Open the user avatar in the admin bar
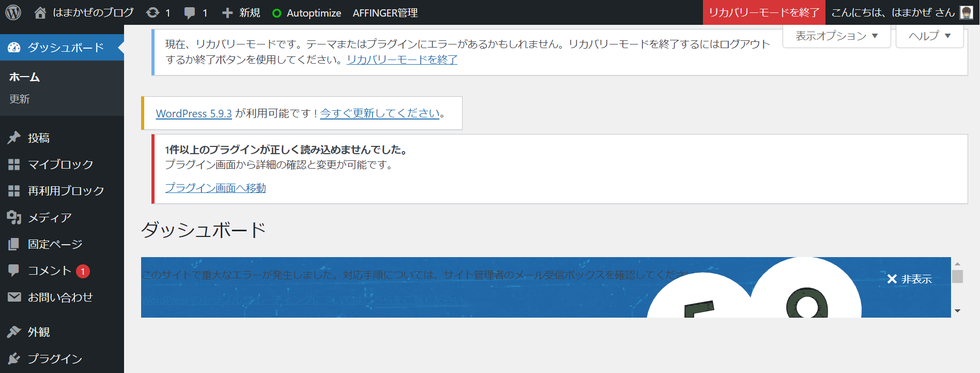 pos(966,12)
